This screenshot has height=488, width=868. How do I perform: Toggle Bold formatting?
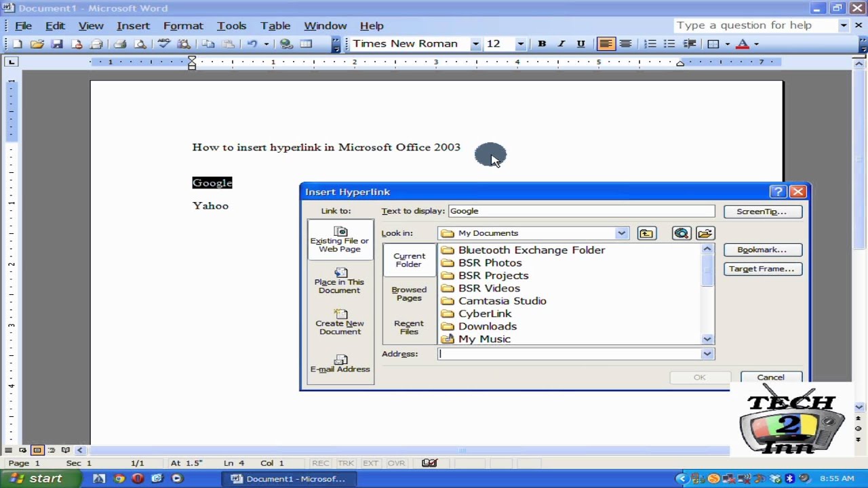542,44
